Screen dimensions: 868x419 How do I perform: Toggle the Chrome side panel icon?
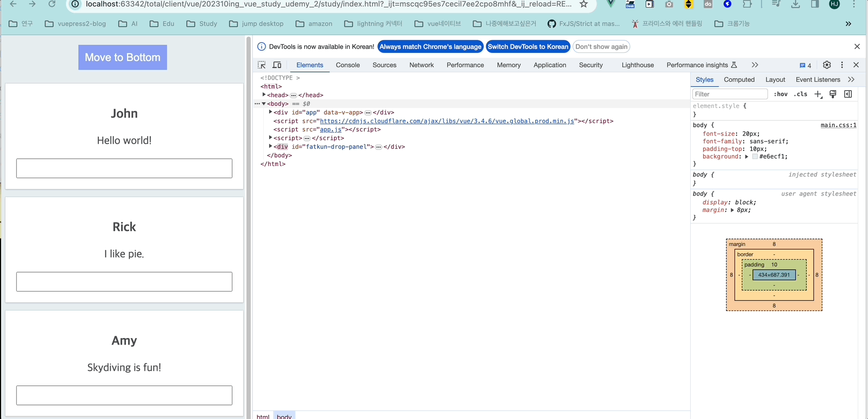(815, 4)
